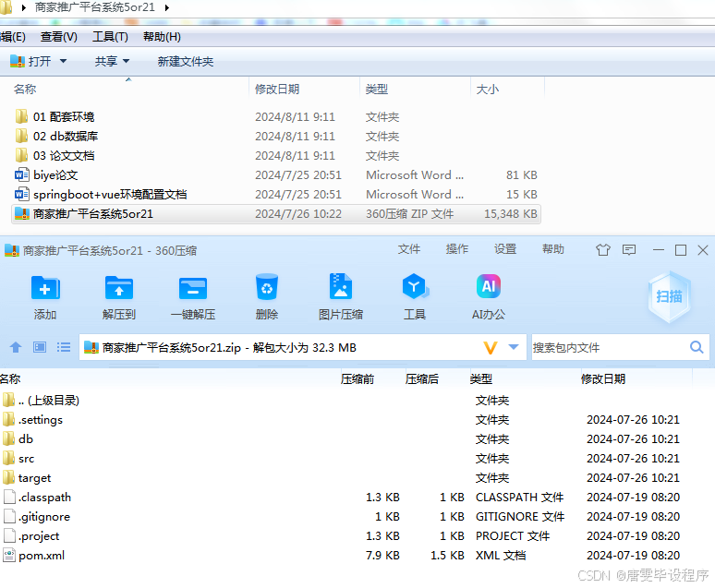Click the orange V icon in path bar
715x588 pixels.
pos(491,348)
